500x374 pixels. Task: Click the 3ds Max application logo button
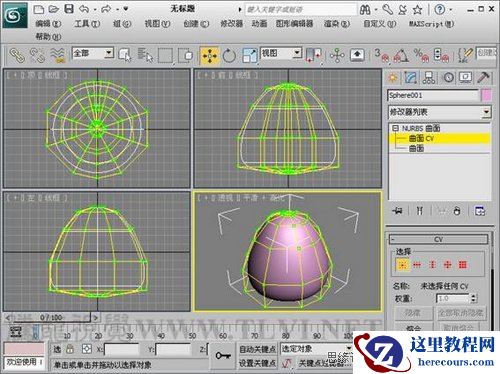(x=15, y=15)
